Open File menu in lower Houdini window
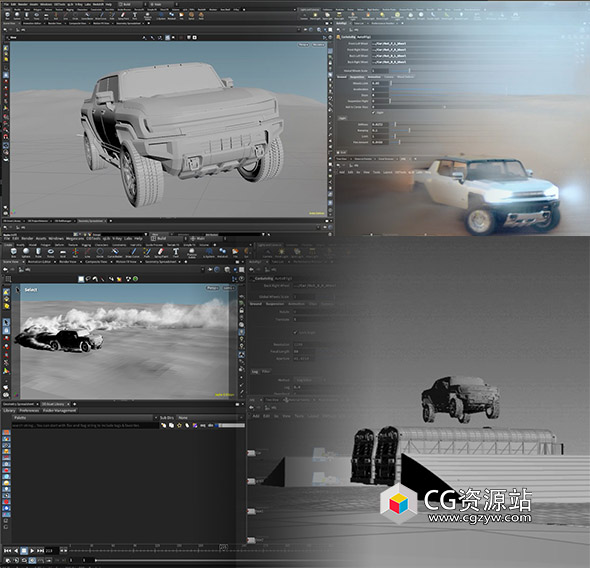Viewport: 590px width, 568px height. coord(7,238)
